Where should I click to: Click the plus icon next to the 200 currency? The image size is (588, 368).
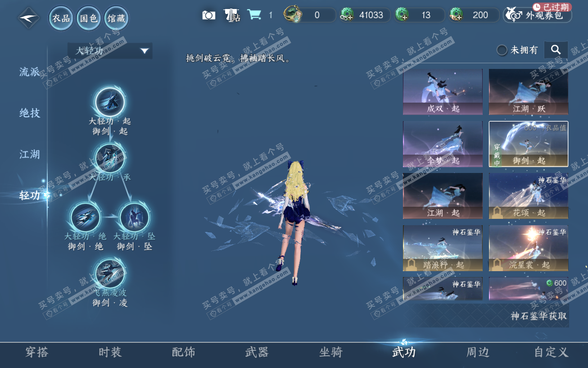(x=459, y=18)
